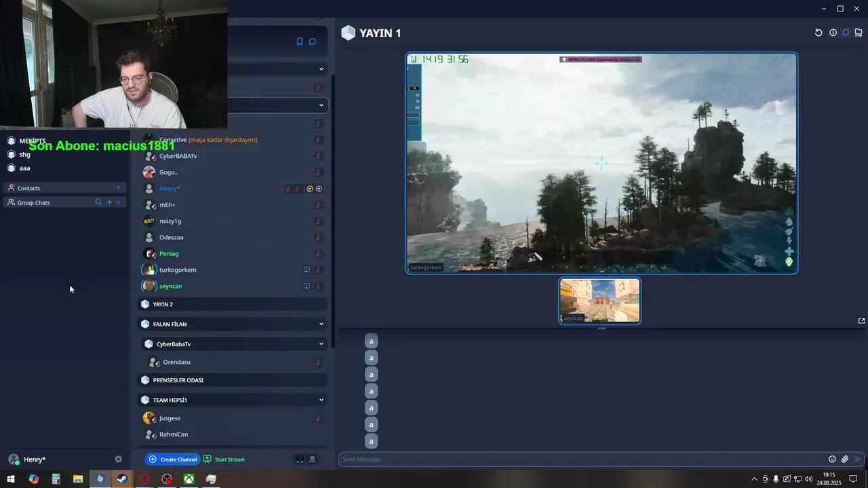
Task: Switch to zeyncan stream thumbnail
Action: [x=599, y=301]
